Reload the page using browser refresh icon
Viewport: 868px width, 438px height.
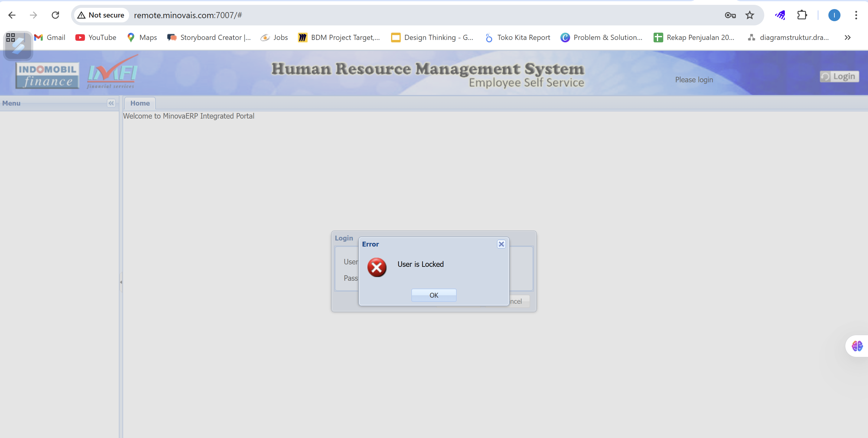tap(56, 15)
